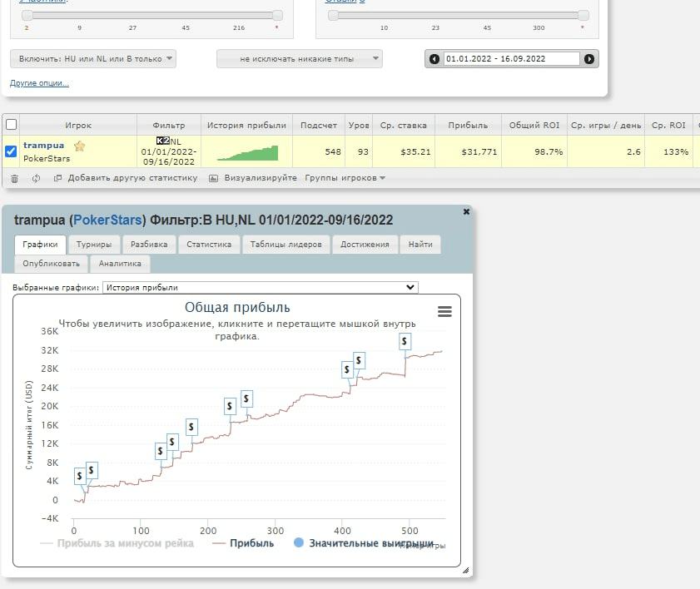Click the minimum handle of the 10–300 slider
The width and height of the screenshot is (700, 589).
click(x=333, y=15)
